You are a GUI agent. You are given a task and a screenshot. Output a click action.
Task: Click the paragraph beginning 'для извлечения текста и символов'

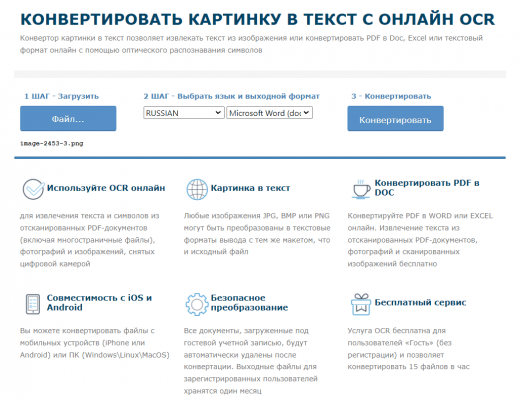(89, 240)
